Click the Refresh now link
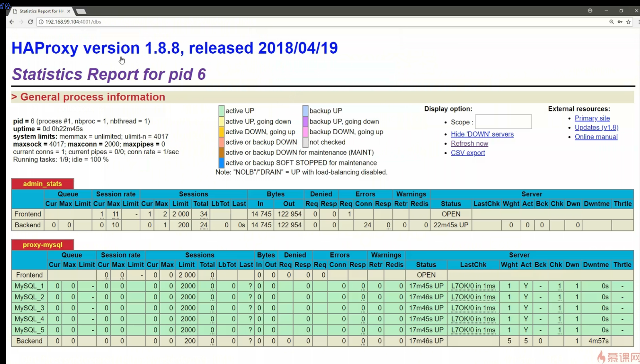 click(469, 143)
